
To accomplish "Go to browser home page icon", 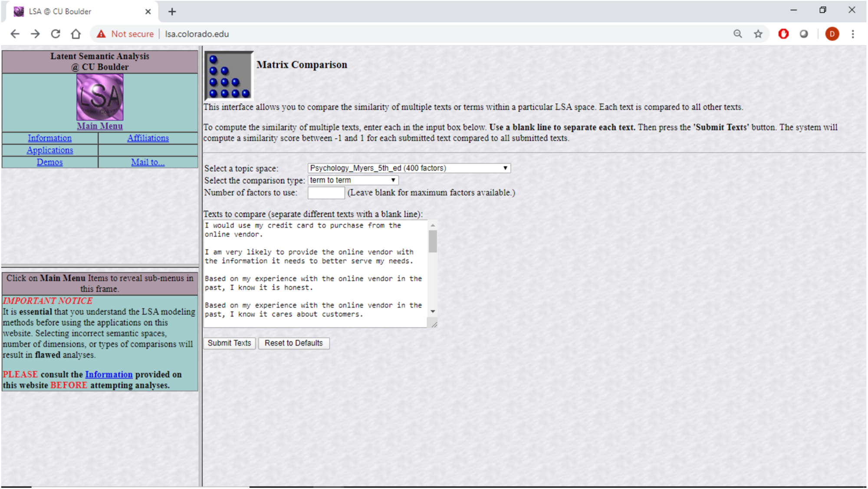I will point(76,34).
